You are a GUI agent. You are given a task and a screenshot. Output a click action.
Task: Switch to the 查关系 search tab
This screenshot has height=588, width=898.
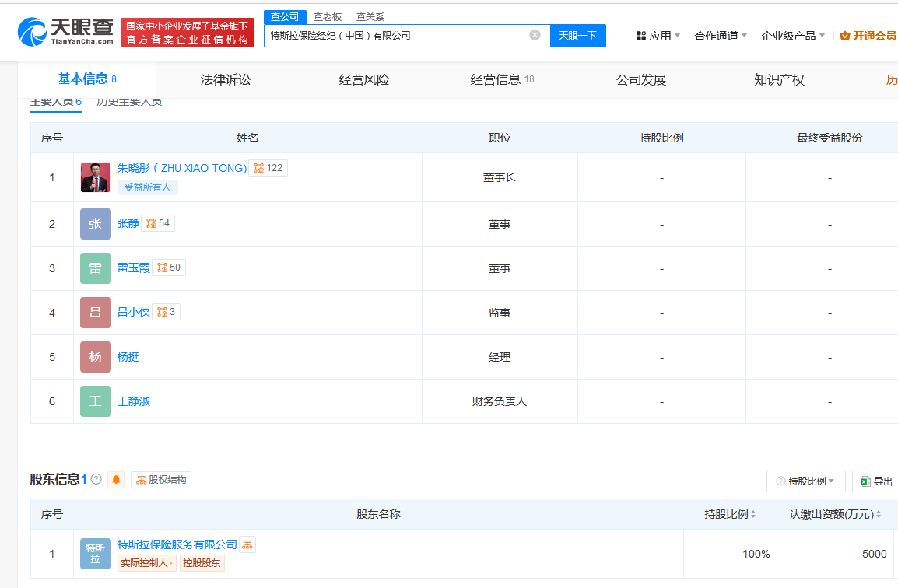point(370,17)
